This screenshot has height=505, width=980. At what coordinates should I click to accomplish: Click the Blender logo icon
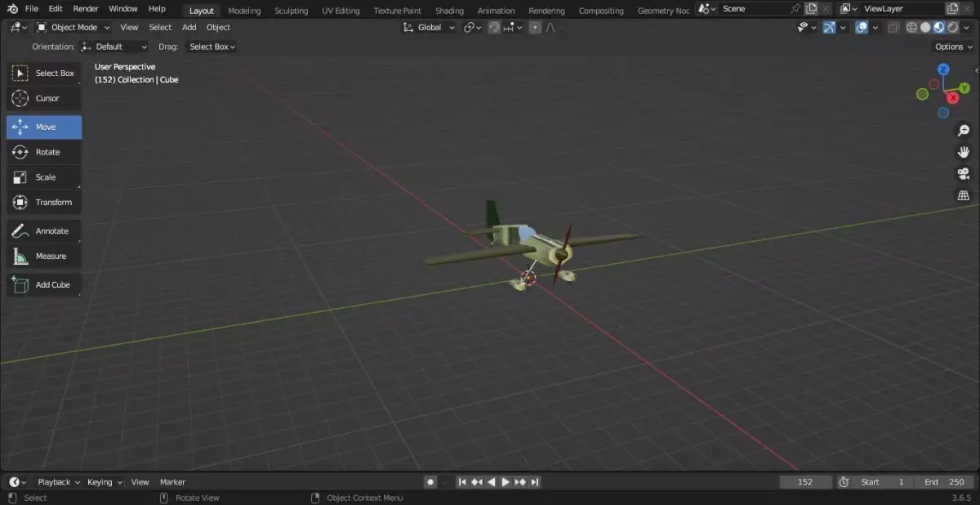click(11, 9)
